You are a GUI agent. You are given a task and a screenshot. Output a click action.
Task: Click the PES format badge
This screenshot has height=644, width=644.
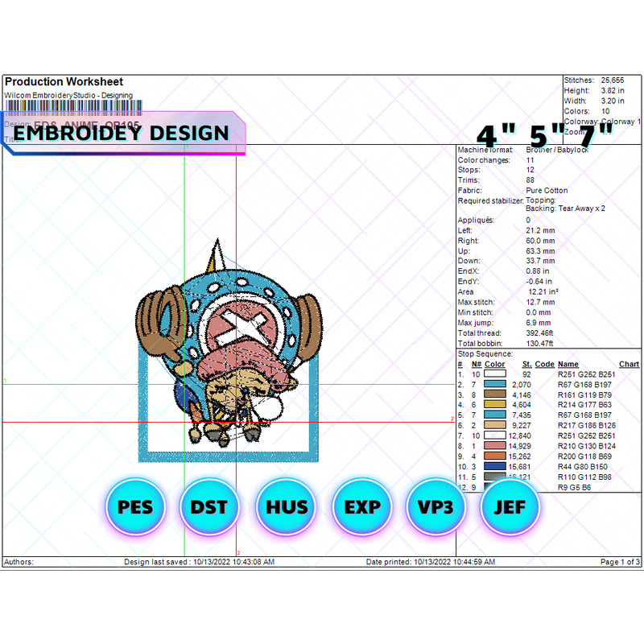point(135,507)
